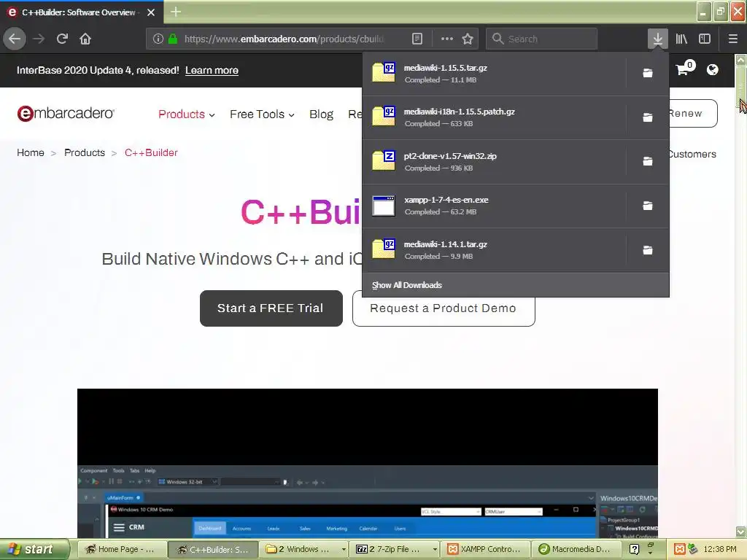Open mediawiki-1.14.1.tar.gz download entry
This screenshot has width=747, height=560.
[x=494, y=250]
